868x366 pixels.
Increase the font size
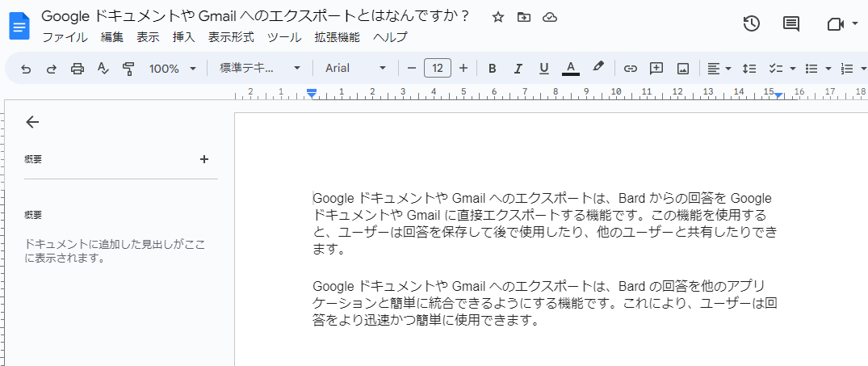(x=463, y=68)
